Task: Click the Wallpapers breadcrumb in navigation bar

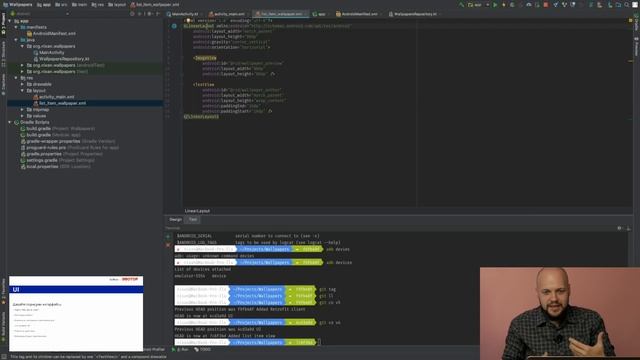Action: coord(18,5)
